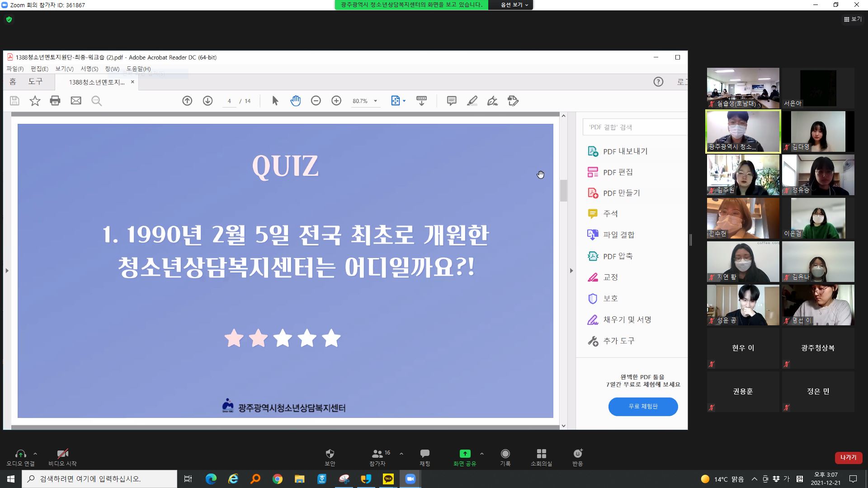868x488 pixels.
Task: Expand the participants caret menu
Action: click(401, 454)
